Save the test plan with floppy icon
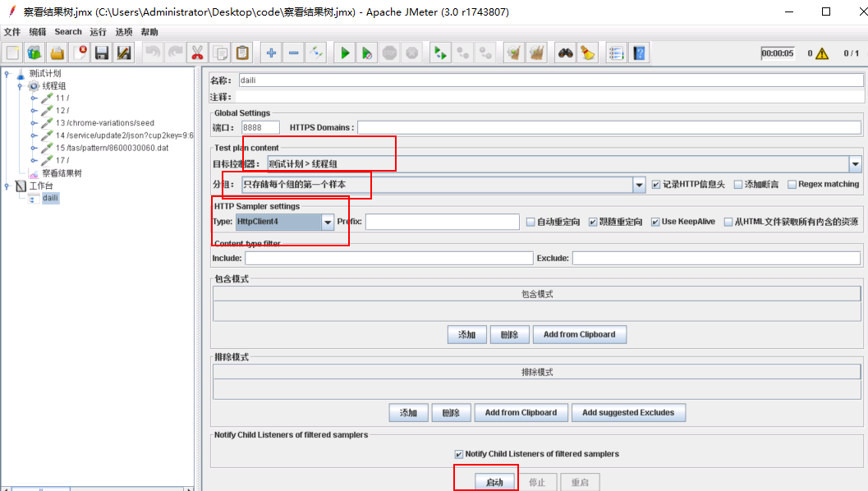Viewport: 868px width, 491px height. [x=102, y=53]
